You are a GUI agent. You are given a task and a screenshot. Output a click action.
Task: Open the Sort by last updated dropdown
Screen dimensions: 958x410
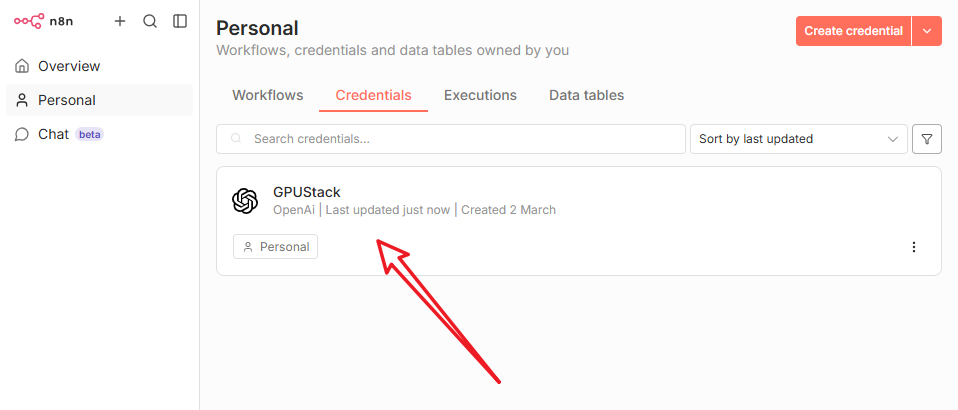click(x=798, y=139)
